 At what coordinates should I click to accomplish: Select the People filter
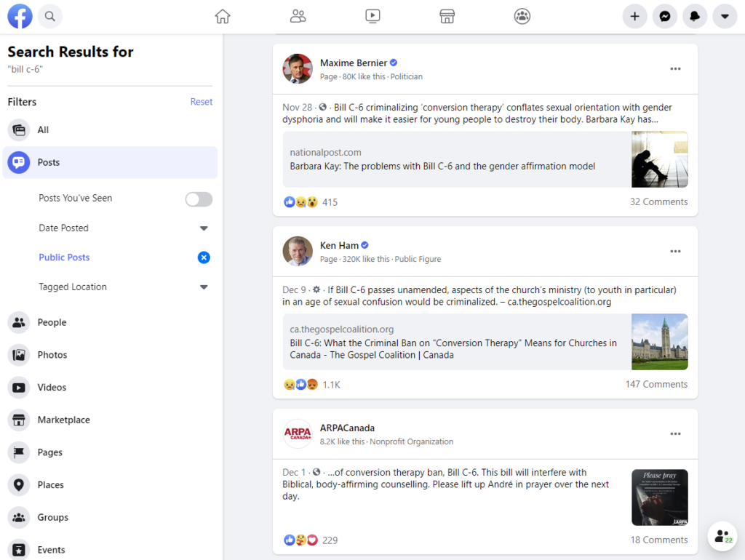pos(110,322)
